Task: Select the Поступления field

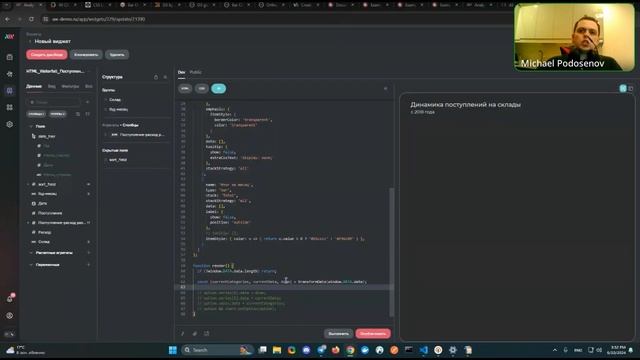Action: coord(50,213)
